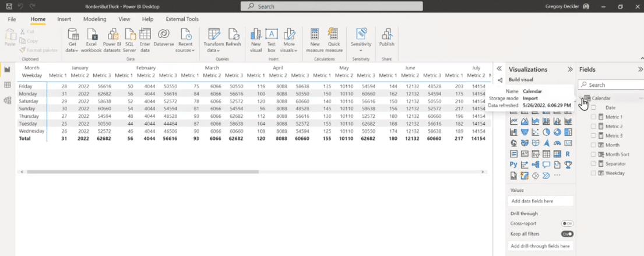Check the Metric 2 field checkbox

(593, 126)
